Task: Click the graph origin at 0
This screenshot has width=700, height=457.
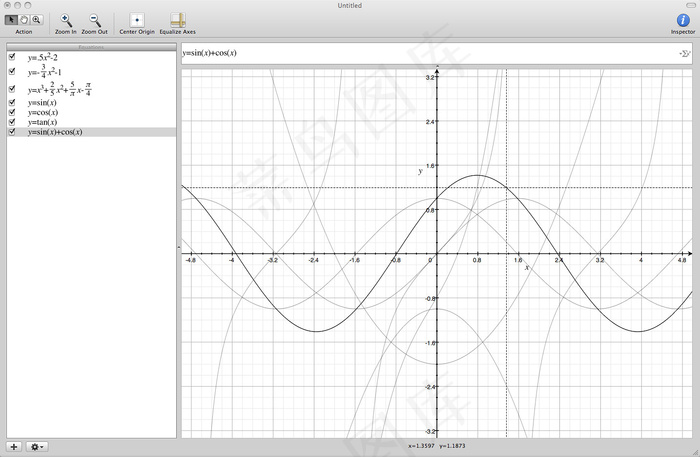Action: [437, 253]
